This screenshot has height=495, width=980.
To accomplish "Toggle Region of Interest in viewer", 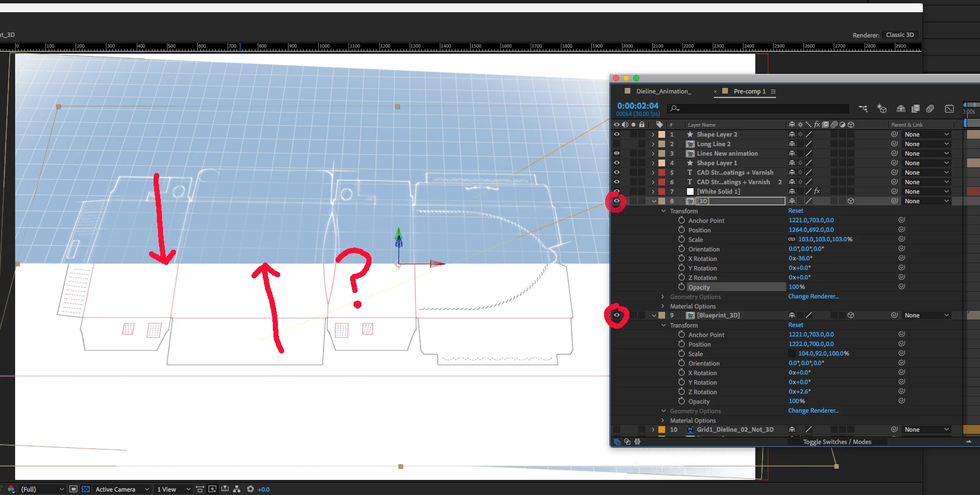I will point(73,489).
